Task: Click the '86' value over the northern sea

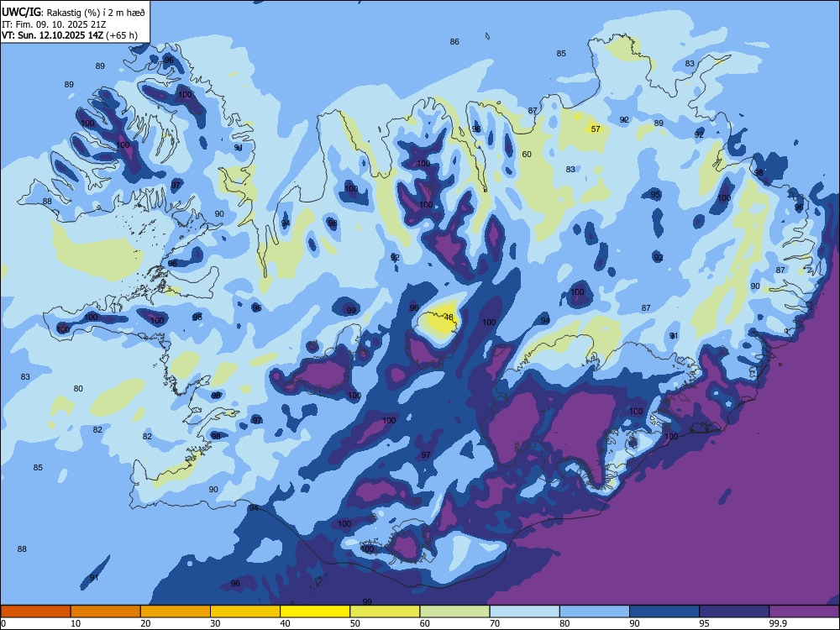Action: coord(454,41)
